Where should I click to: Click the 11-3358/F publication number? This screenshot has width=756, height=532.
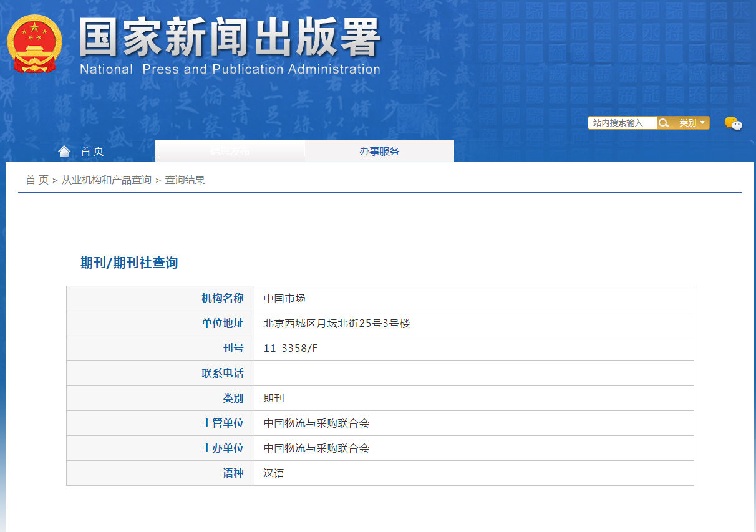pyautogui.click(x=291, y=348)
